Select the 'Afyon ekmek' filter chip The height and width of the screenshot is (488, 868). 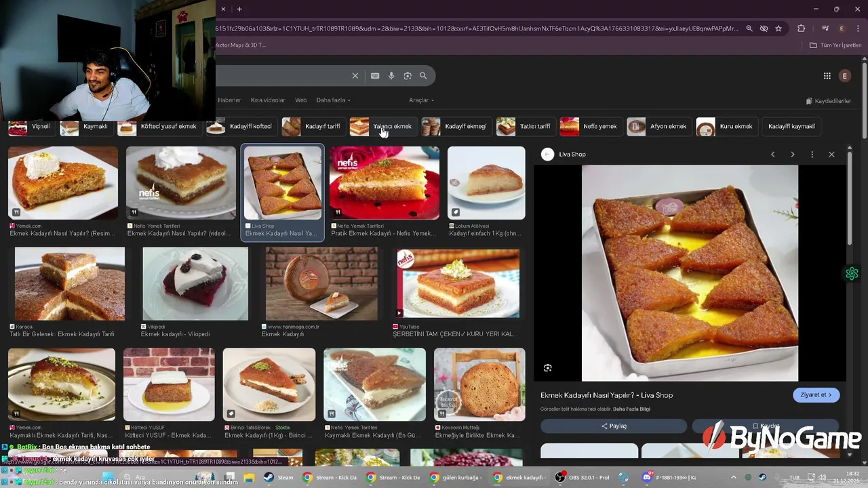click(658, 127)
